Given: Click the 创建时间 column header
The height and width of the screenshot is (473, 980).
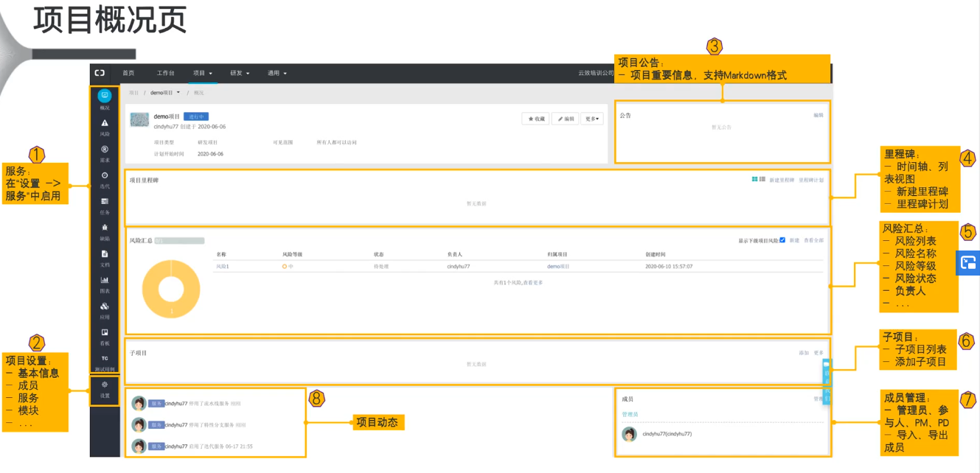Looking at the screenshot, I should click(655, 254).
